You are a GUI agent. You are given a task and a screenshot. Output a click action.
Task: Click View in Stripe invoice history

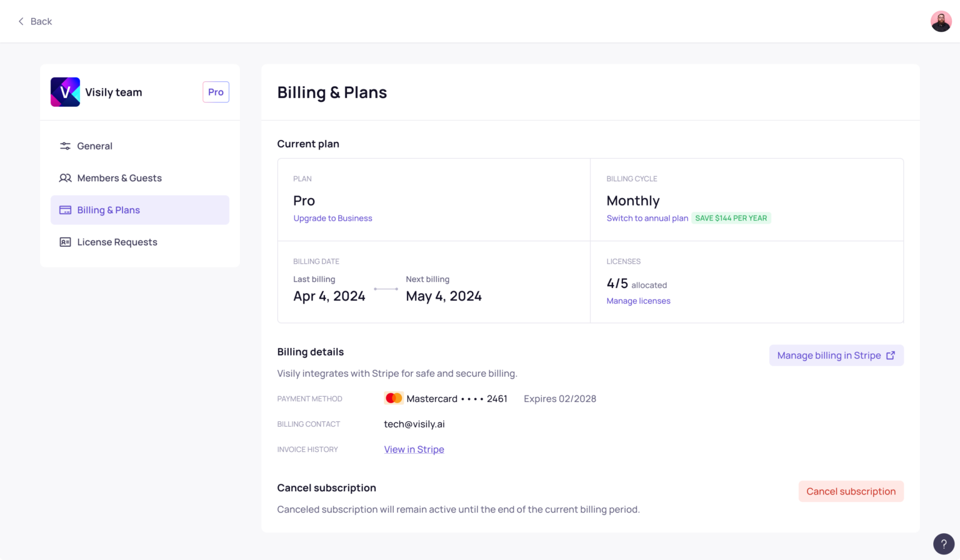(414, 449)
